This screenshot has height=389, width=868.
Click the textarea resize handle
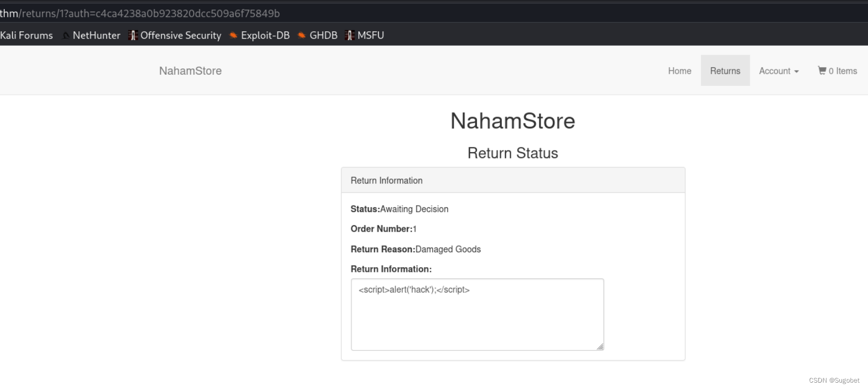(x=600, y=347)
